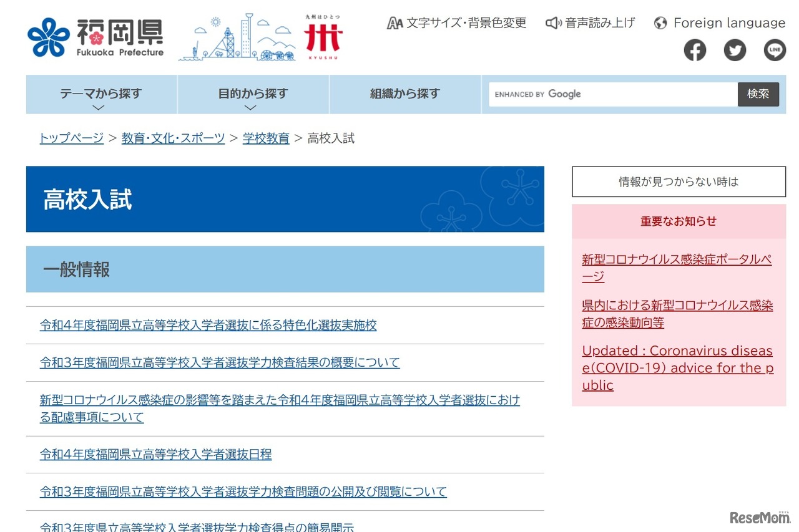Click the globe icon for Foreign language
799x532 pixels.
tap(660, 23)
